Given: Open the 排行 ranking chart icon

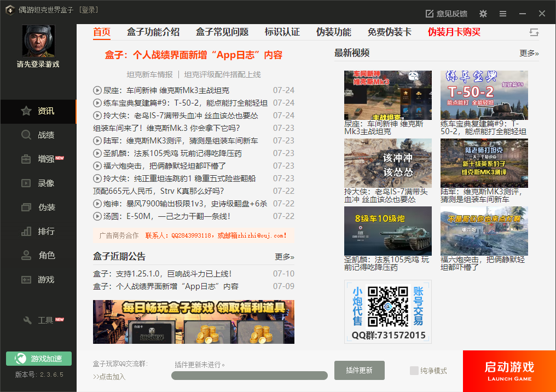Looking at the screenshot, I should pos(26,232).
